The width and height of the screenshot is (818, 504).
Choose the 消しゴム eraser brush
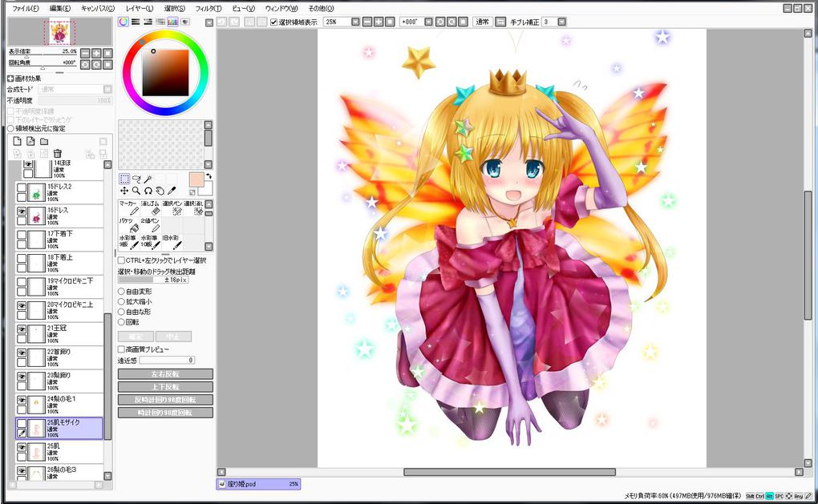pos(150,208)
